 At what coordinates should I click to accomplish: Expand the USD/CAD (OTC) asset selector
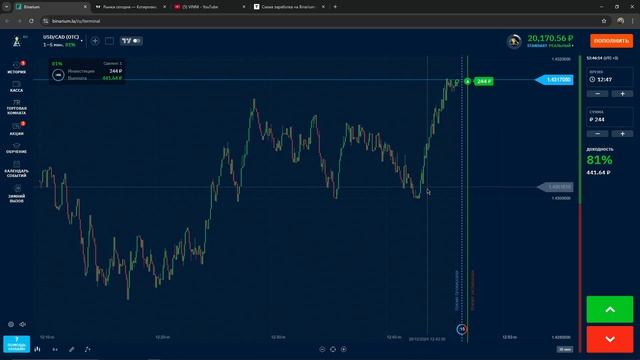coord(63,40)
